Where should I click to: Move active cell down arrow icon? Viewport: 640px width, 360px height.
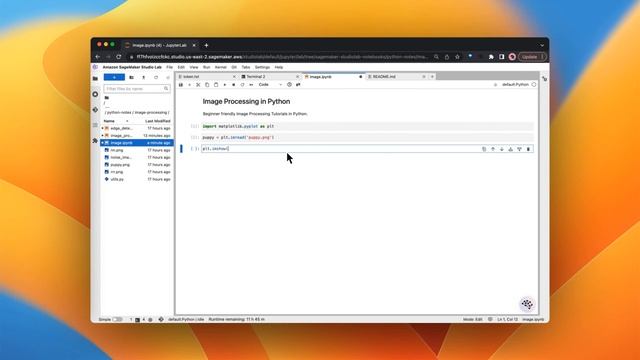(x=502, y=149)
